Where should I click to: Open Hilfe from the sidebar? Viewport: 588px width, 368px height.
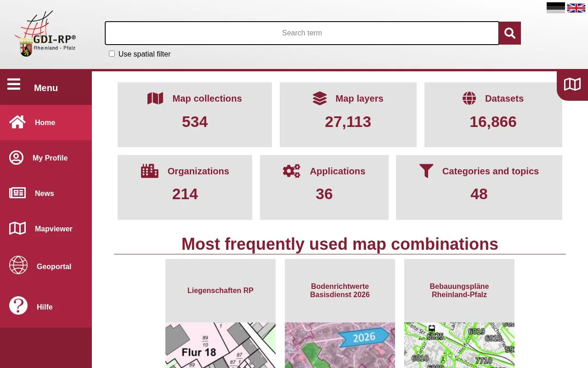point(46,307)
